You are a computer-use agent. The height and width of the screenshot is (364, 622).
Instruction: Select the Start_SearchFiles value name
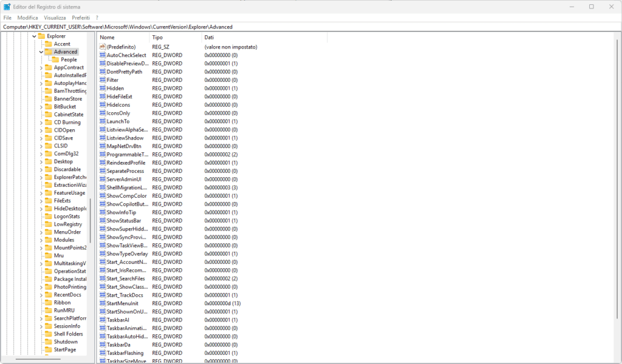126,278
